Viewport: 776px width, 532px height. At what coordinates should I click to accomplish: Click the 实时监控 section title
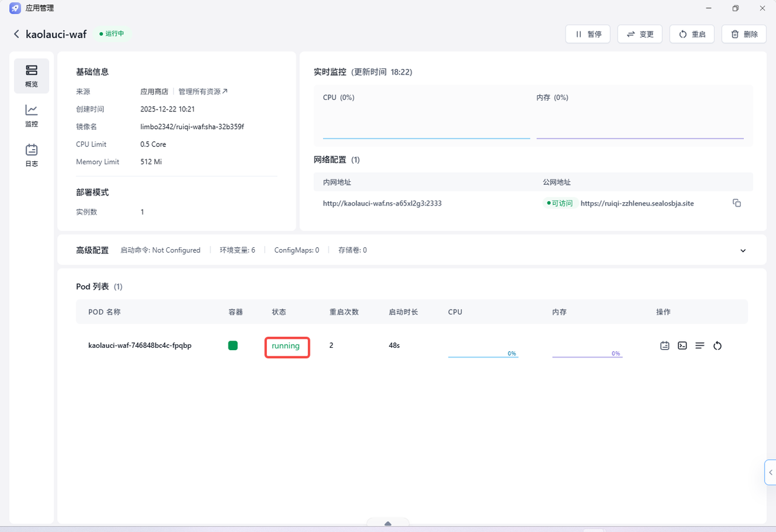[330, 71]
